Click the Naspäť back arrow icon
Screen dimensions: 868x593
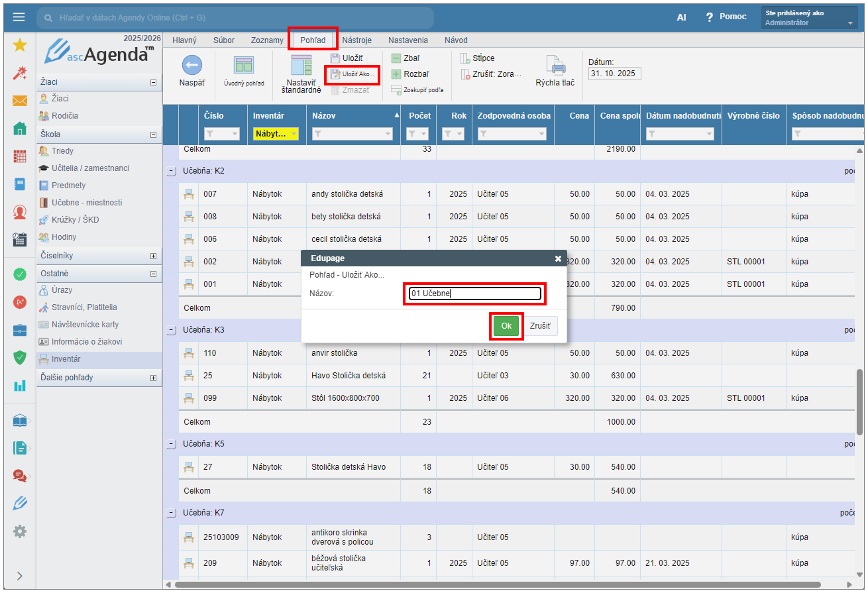click(191, 66)
